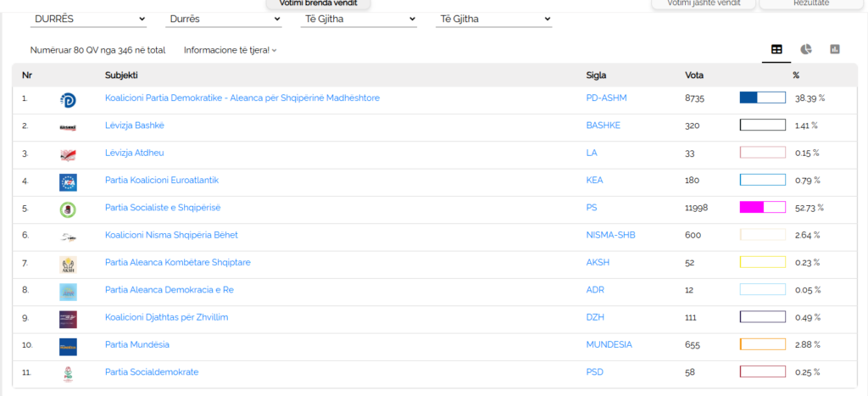Open the NISMA-SHB sigla link
Screen dimensions: 868x396
click(x=609, y=235)
